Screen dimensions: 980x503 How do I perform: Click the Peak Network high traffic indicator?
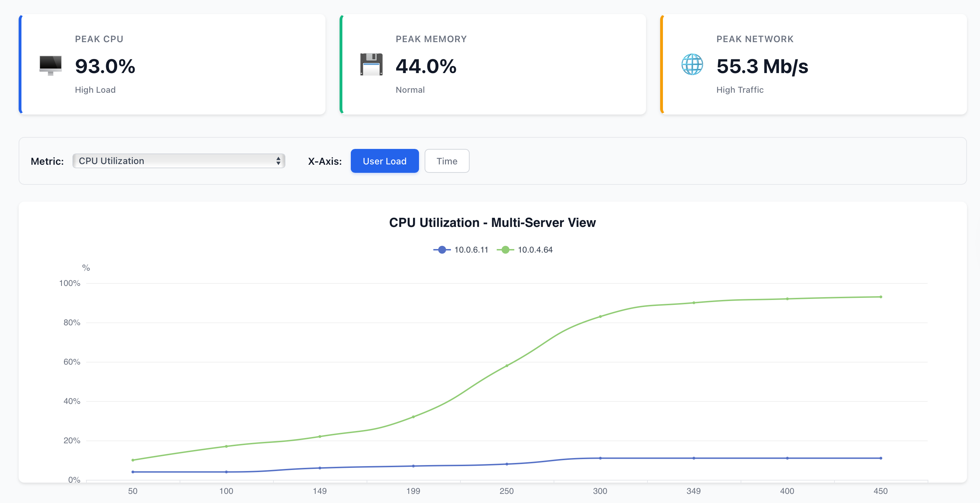tap(740, 90)
